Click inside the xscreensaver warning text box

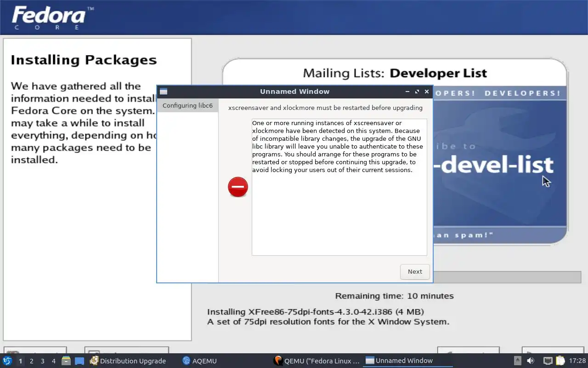click(339, 187)
